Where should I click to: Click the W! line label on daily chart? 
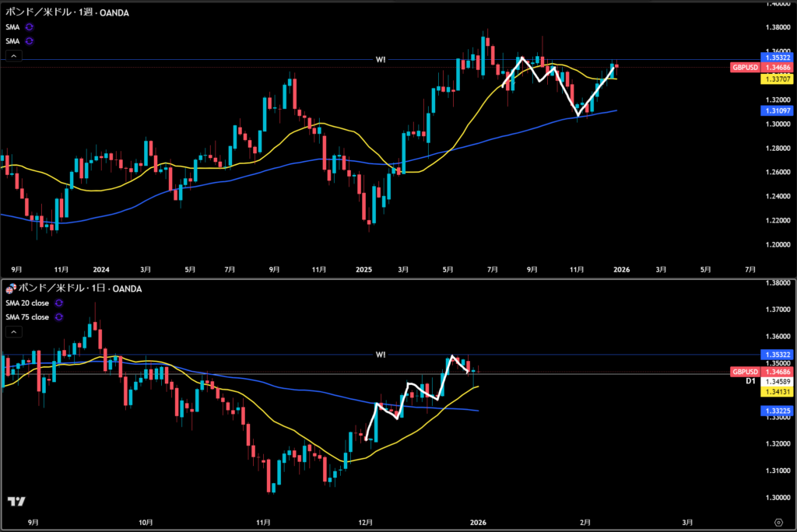tap(380, 354)
